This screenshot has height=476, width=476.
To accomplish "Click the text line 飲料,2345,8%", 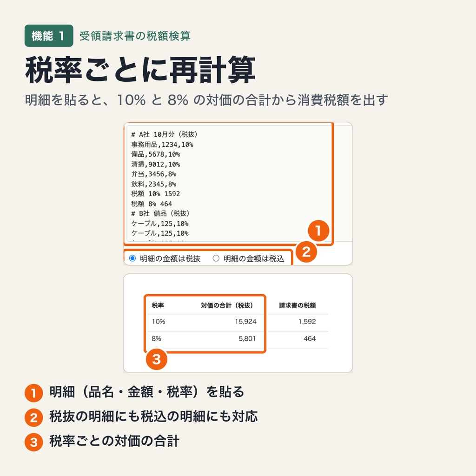I will tap(153, 184).
